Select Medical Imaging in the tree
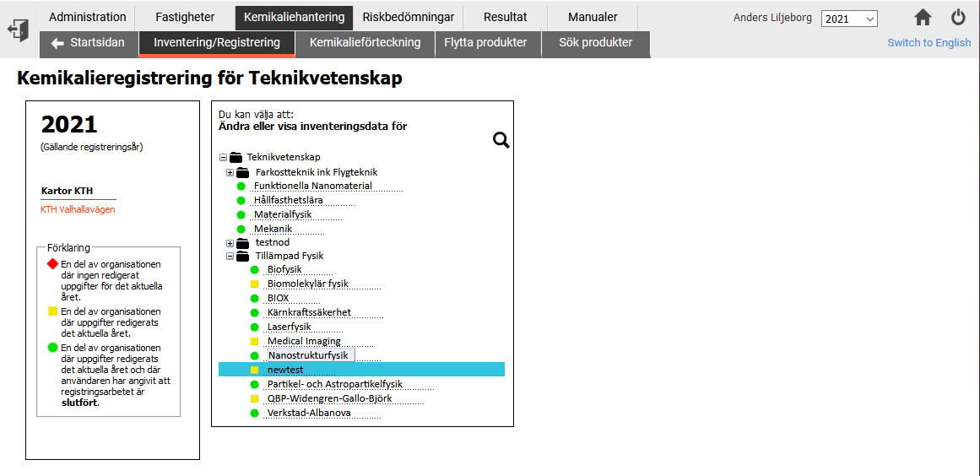This screenshot has width=980, height=476. tap(304, 341)
